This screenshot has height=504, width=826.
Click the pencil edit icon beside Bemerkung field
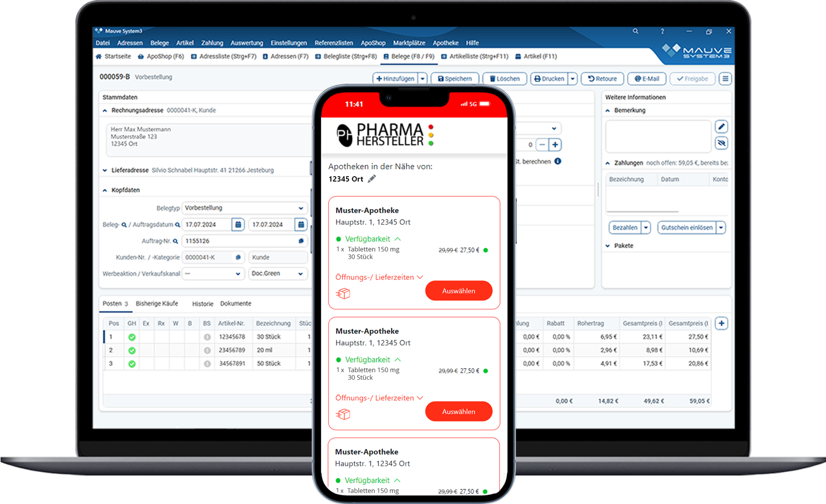[721, 127]
